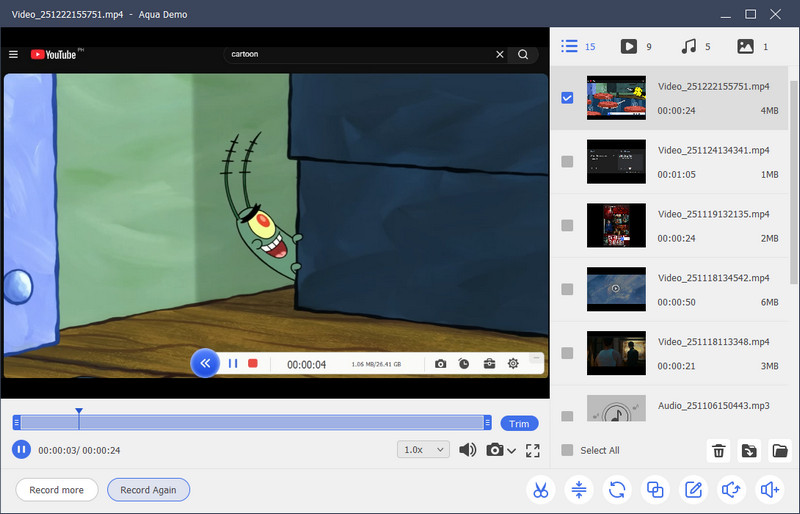Open the extract audio tool icon

pos(732,490)
